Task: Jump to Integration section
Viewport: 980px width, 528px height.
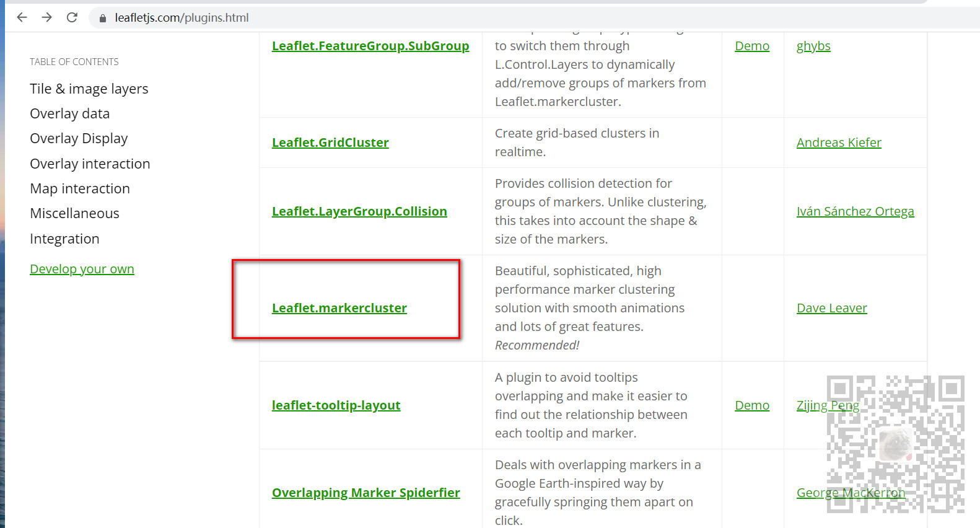Action: tap(64, 239)
